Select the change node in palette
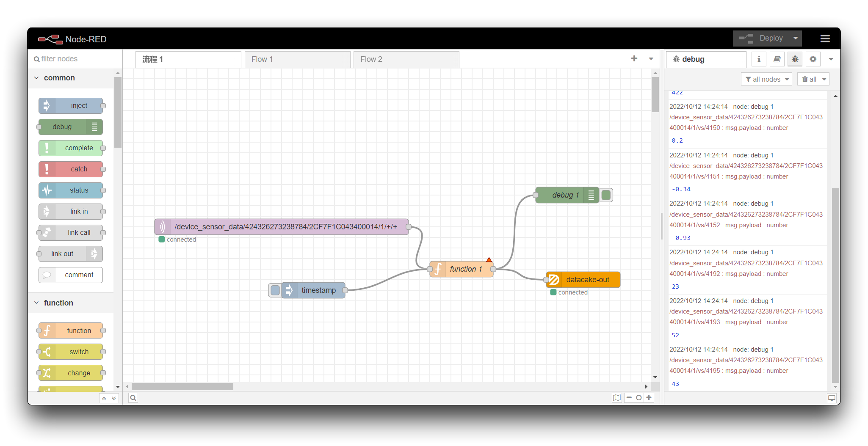Viewport: 868px width, 446px height. point(71,373)
